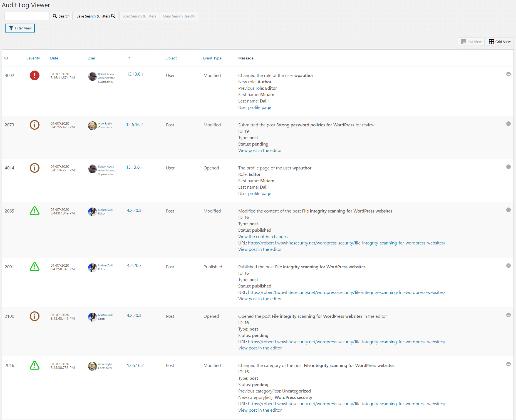Click Miriam Dalli's avatar in event 2001
The width and height of the screenshot is (516, 420).
click(92, 267)
